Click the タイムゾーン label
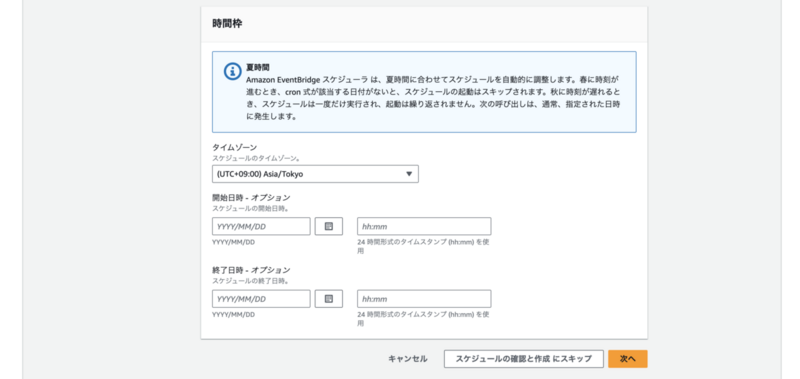The image size is (800, 379). click(235, 147)
